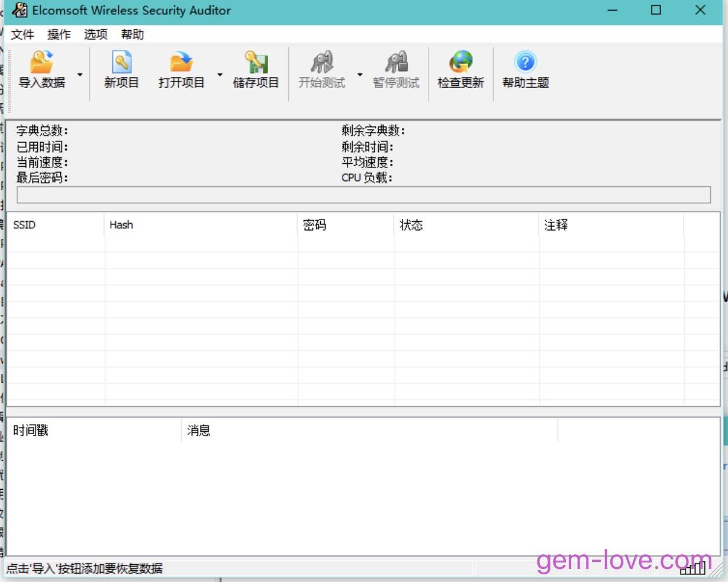This screenshot has height=582, width=728.
Task: Click the 当前速度 label
Action: pos(42,162)
